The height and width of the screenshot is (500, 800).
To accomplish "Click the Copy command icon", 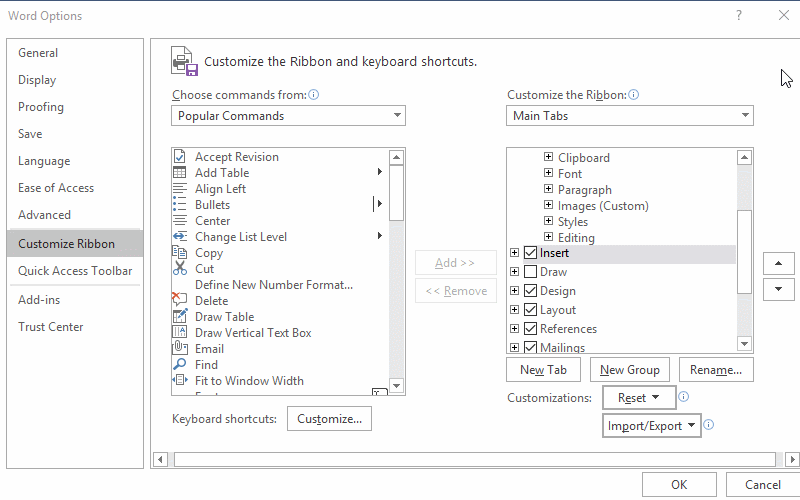I will (180, 252).
